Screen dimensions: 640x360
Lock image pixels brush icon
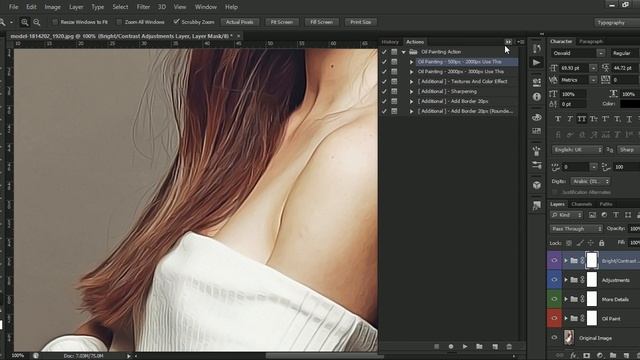[580, 243]
